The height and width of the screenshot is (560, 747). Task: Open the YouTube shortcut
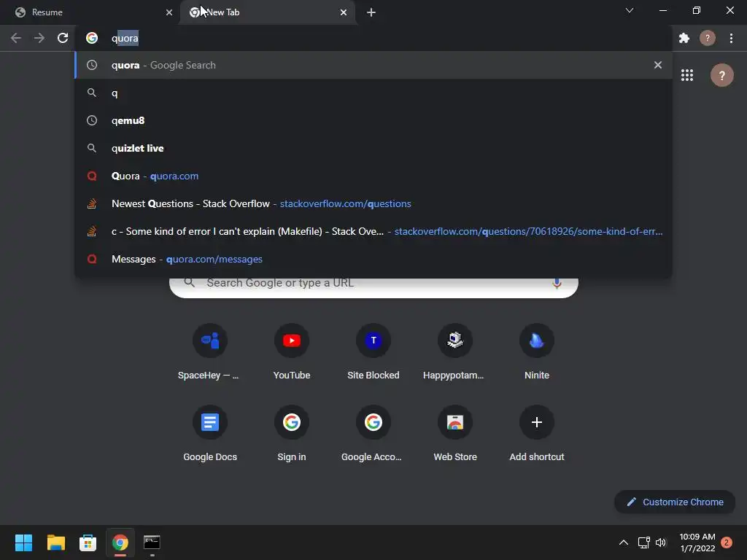(x=292, y=351)
